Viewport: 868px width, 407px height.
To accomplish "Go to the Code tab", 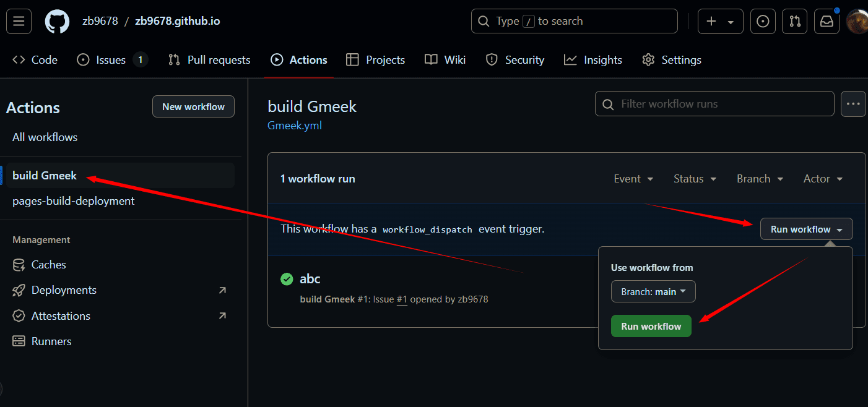I will click(35, 60).
